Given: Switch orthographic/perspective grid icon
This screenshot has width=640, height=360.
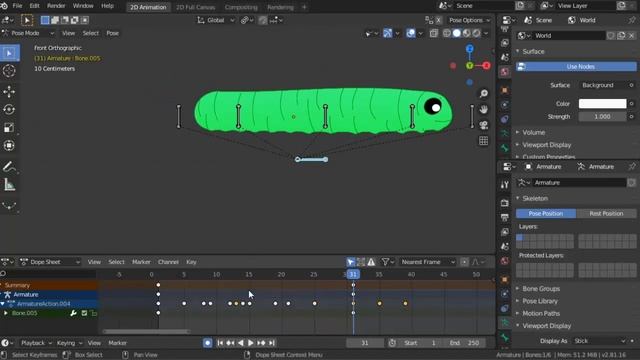Looking at the screenshot, I should pyautogui.click(x=484, y=141).
